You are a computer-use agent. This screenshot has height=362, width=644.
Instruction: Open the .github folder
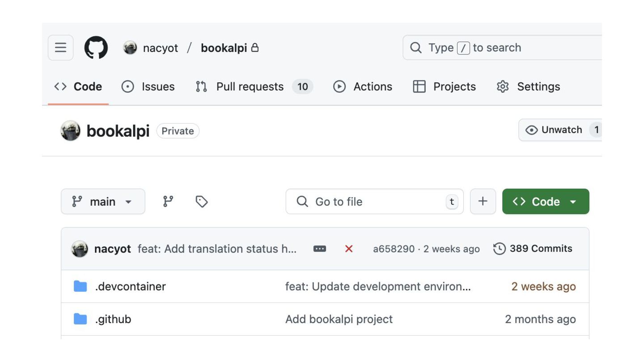(x=113, y=319)
